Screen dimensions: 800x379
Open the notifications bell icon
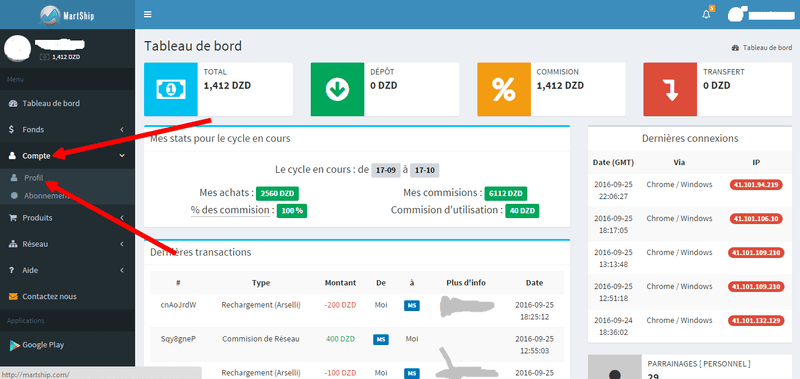[x=707, y=14]
